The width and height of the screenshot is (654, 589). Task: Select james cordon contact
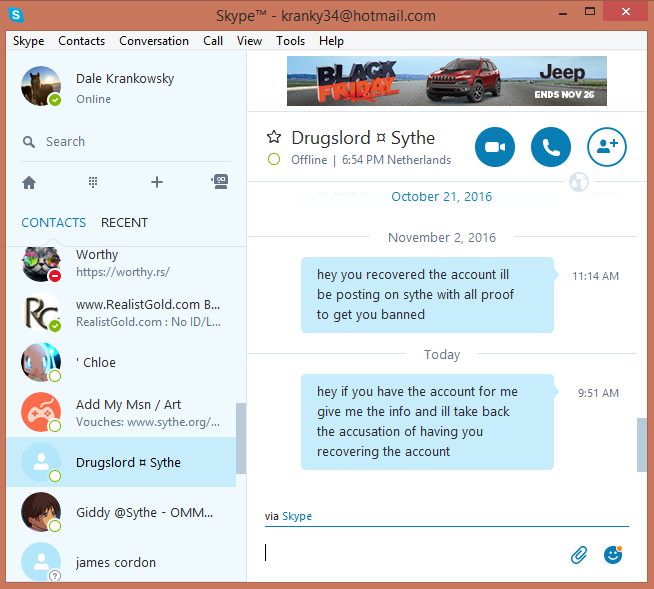tap(121, 561)
